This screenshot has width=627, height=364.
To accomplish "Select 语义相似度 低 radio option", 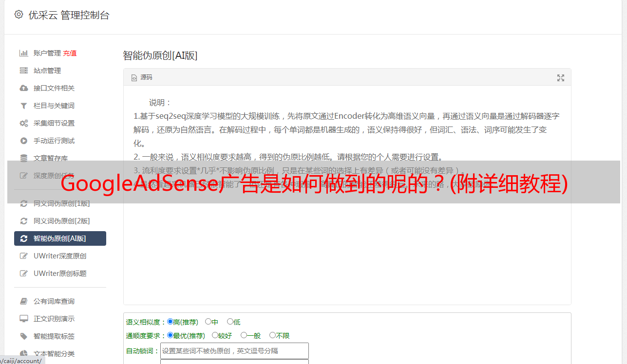I will [230, 322].
